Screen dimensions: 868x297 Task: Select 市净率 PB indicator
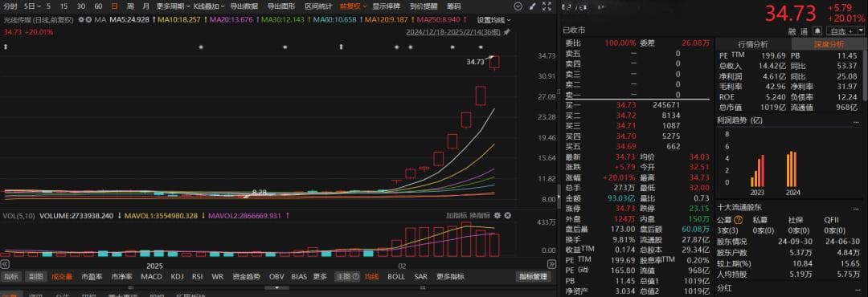(122, 277)
